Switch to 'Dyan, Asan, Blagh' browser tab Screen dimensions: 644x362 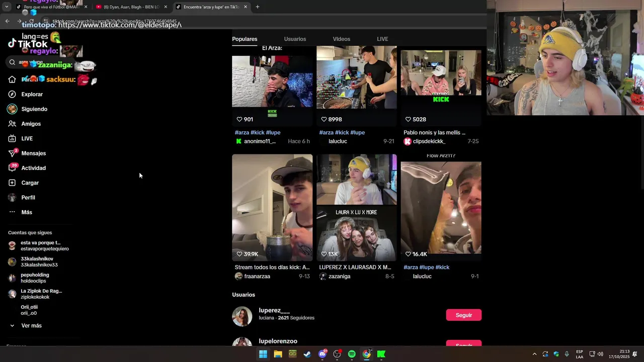point(132,7)
